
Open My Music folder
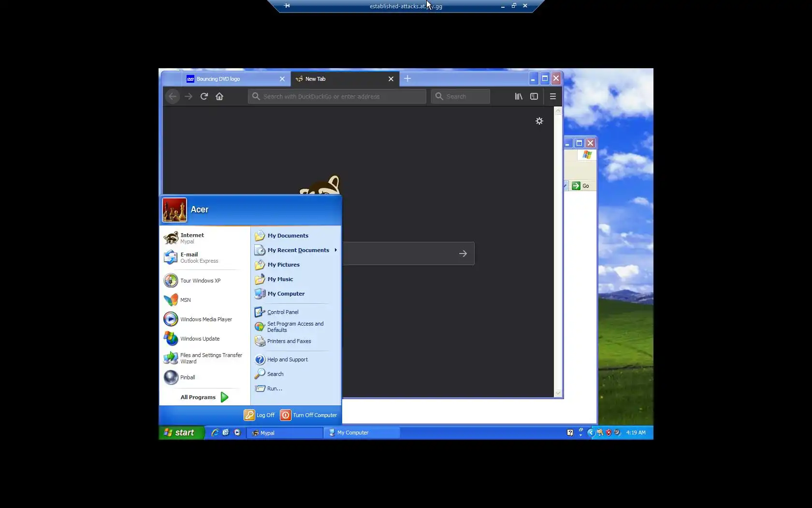pyautogui.click(x=296, y=279)
